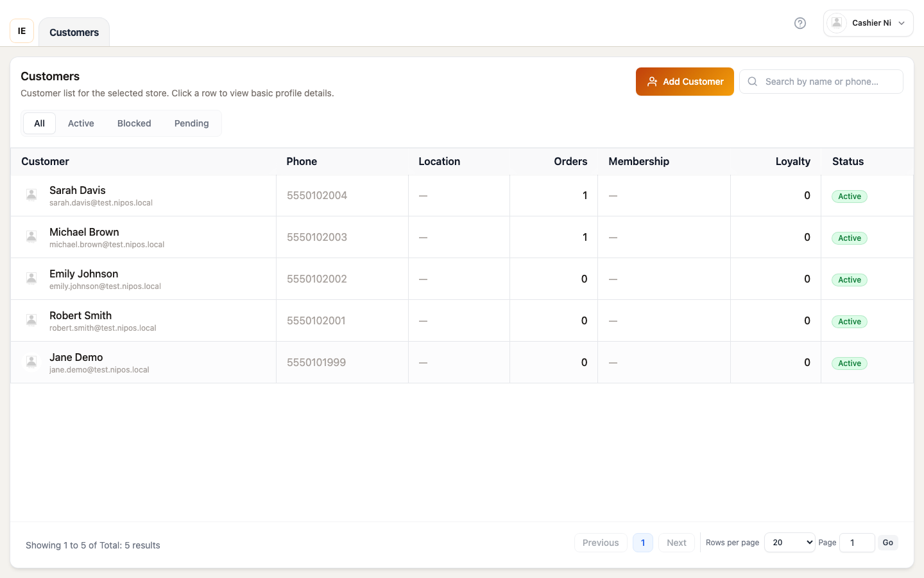924x578 pixels.
Task: Open Robert Smith customer name
Action: [80, 315]
